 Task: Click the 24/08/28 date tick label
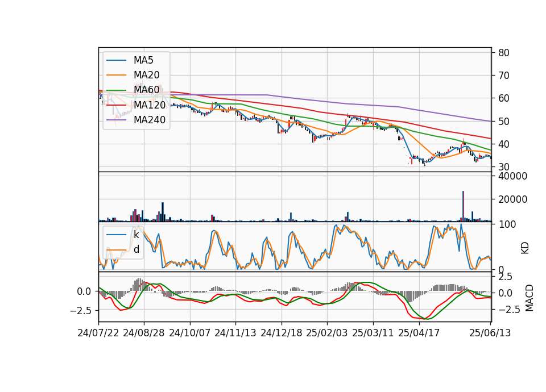coord(144,333)
